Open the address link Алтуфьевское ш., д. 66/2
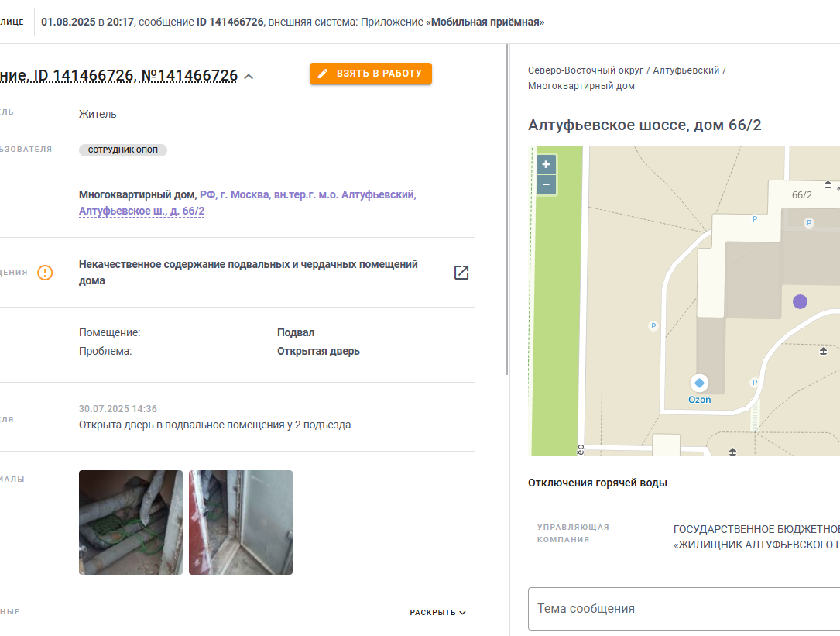The image size is (840, 636). [x=142, y=211]
